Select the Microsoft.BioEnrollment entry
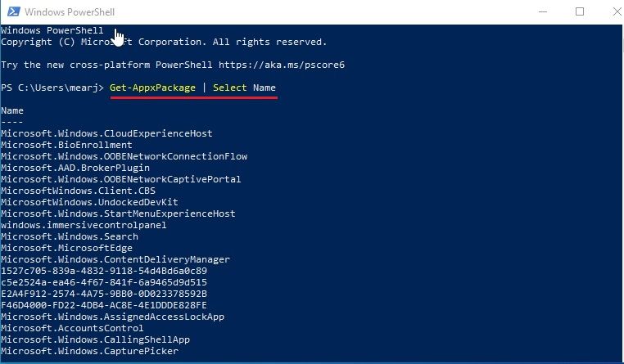The height and width of the screenshot is (364, 624). (66, 145)
